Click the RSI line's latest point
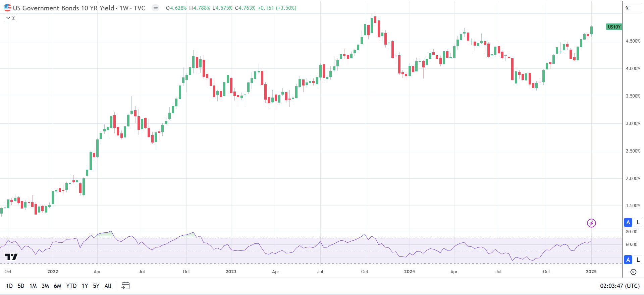The image size is (644, 295). point(591,241)
